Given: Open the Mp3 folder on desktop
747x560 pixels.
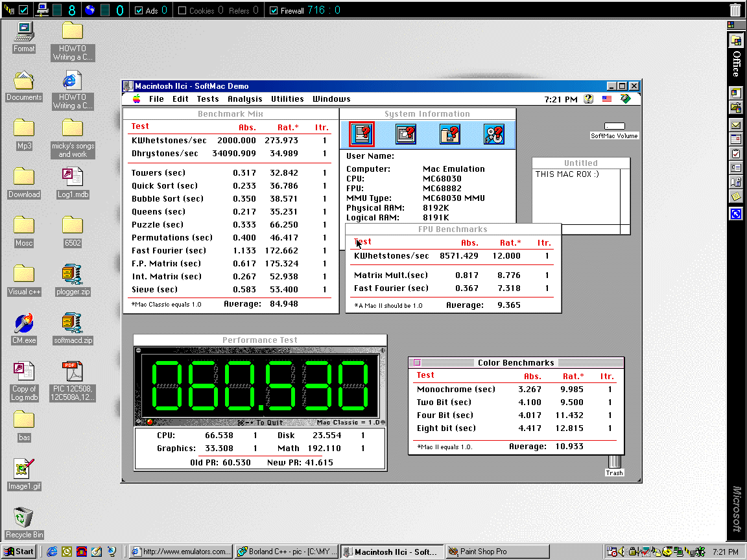Looking at the screenshot, I should (24, 128).
